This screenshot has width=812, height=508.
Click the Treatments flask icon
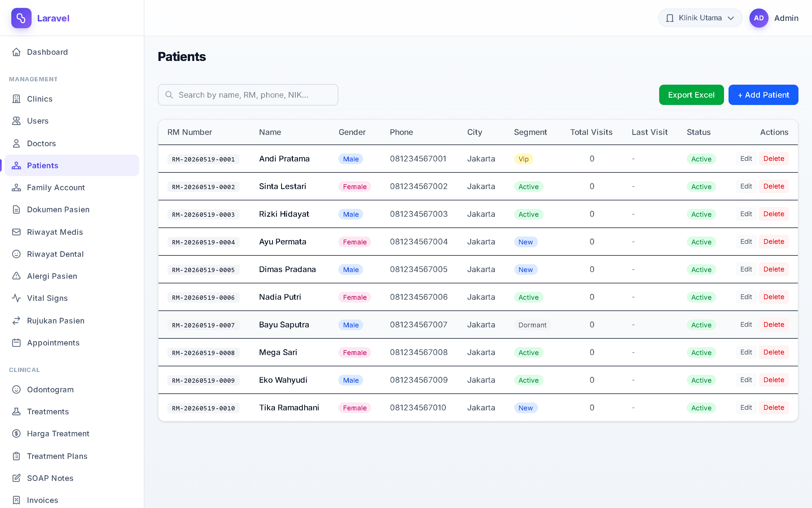click(16, 411)
